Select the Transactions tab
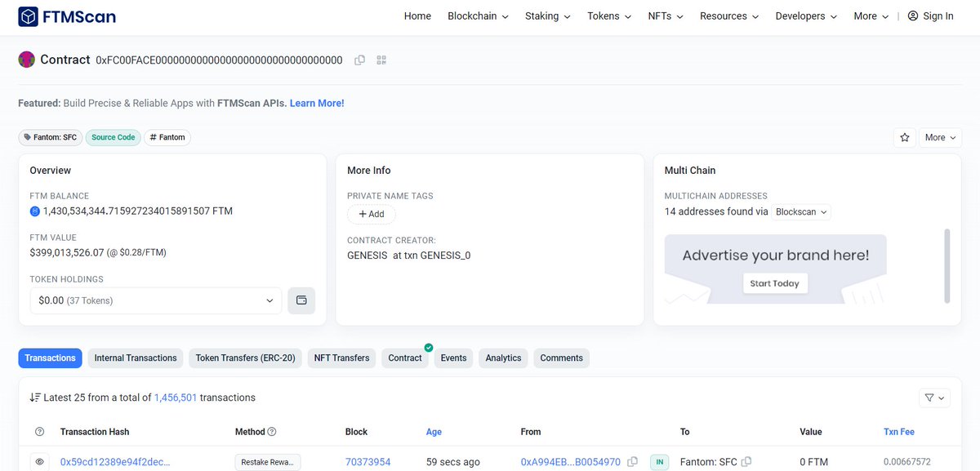Image resolution: width=980 pixels, height=471 pixels. 51,358
